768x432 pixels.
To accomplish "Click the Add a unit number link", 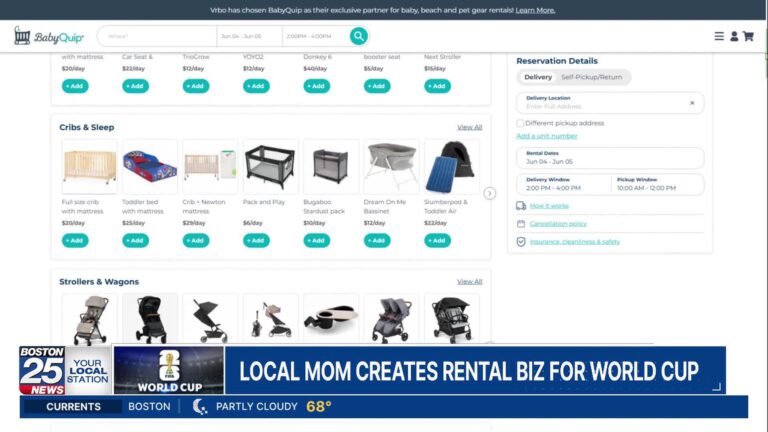I will tap(547, 136).
